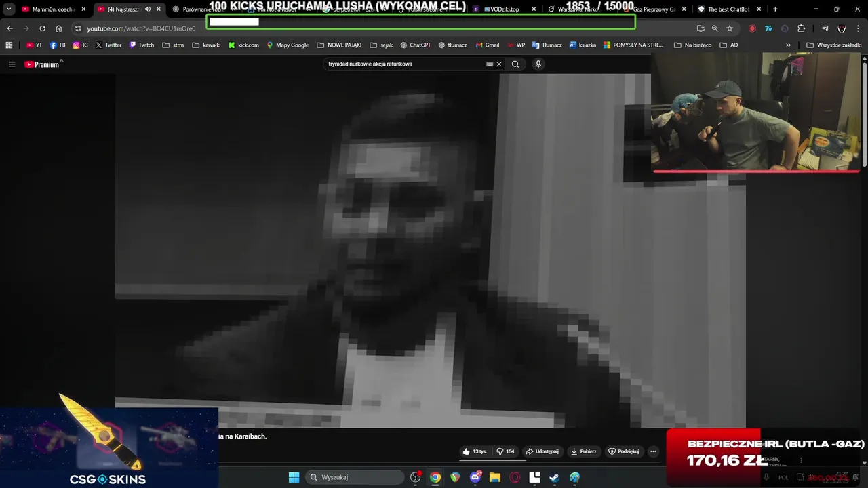The height and width of the screenshot is (488, 868).
Task: Open Google Chrome from the taskbar
Action: pos(435,477)
